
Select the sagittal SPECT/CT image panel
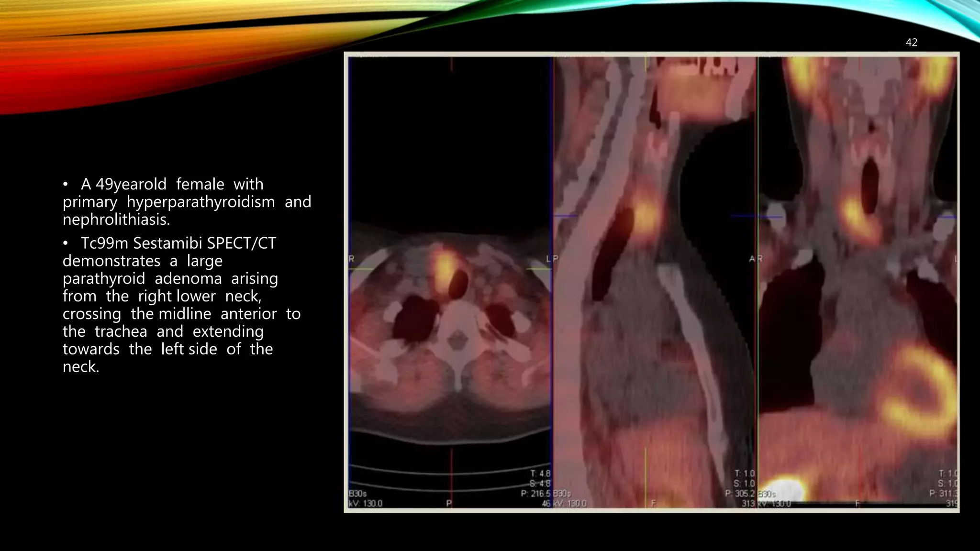pyautogui.click(x=655, y=282)
